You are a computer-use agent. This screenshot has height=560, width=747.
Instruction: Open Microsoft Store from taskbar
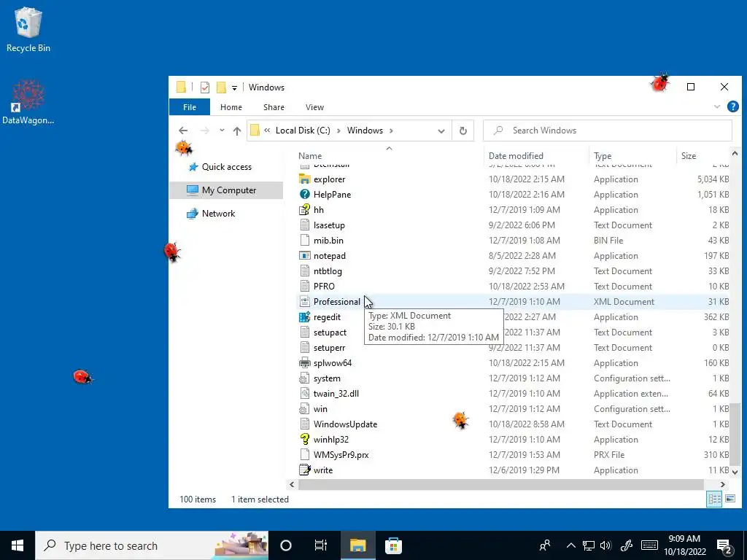click(x=393, y=545)
